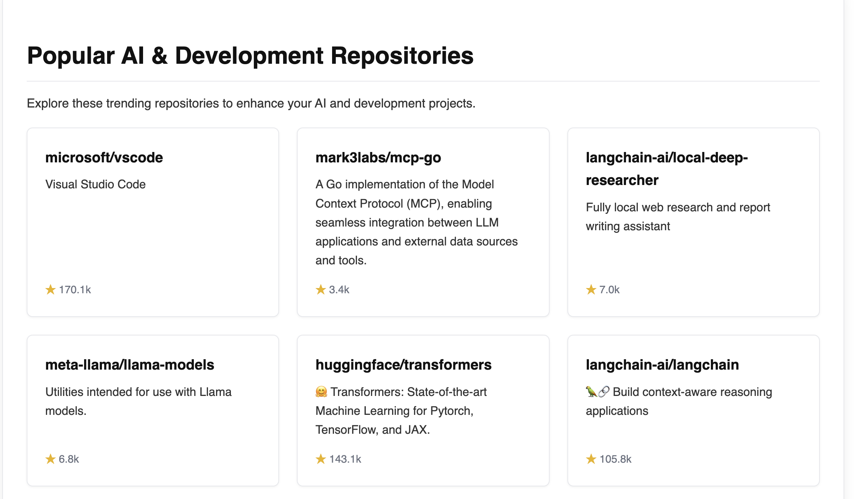
Task: Click hugging face emoji in transformers description
Action: point(321,392)
